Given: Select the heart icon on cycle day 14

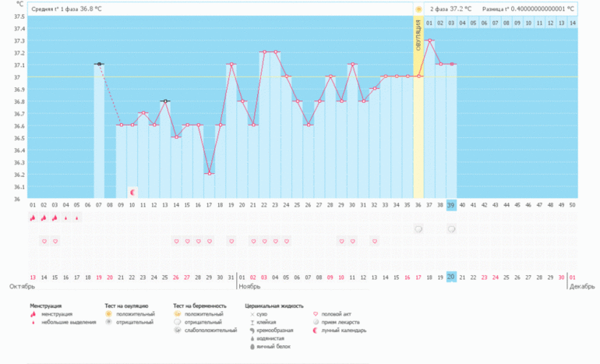Looking at the screenshot, I should pyautogui.click(x=176, y=242).
